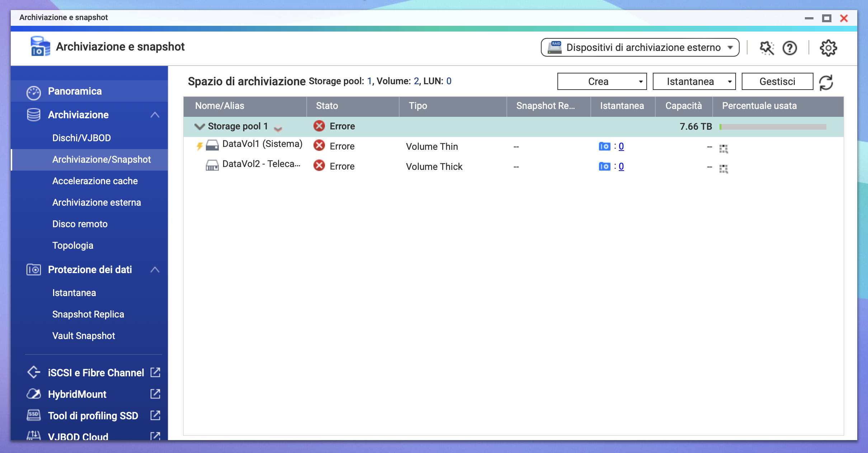Open Dispositivi di archiviazione esterno dropdown

tap(640, 47)
